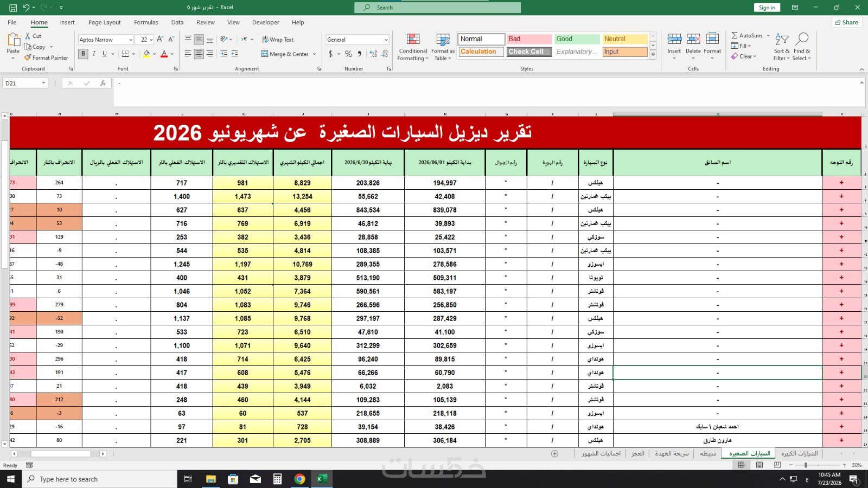Screen dimensions: 868x488
Task: Click the orientation text angle icon
Action: (224, 40)
